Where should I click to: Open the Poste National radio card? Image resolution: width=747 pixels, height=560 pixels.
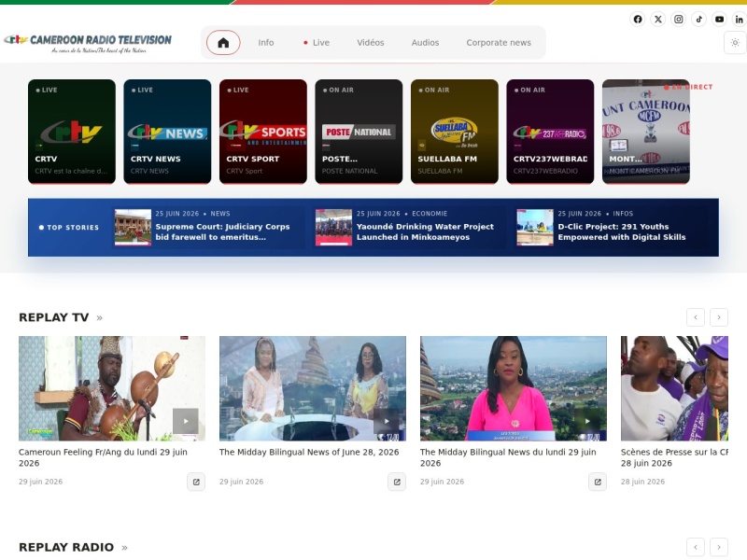click(359, 132)
